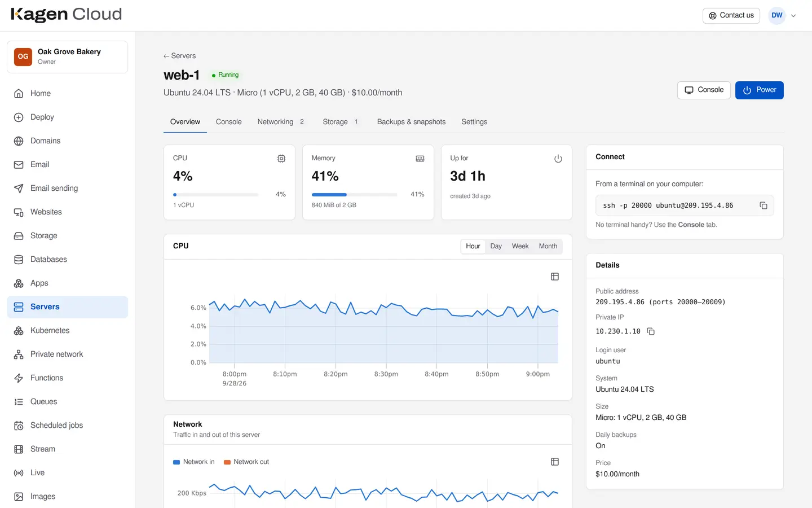Click the Email sending paper-plane icon

(x=19, y=189)
